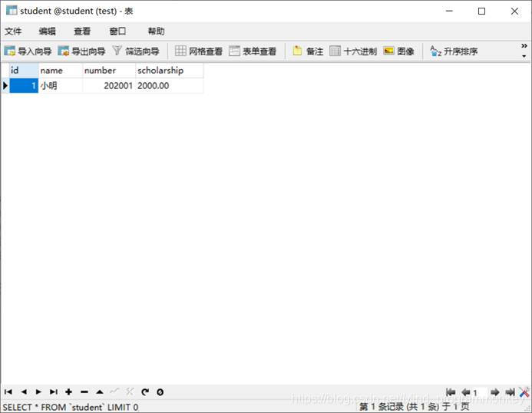The width and height of the screenshot is (532, 413).
Task: Sort ascending (升序排序)
Action: pos(454,51)
